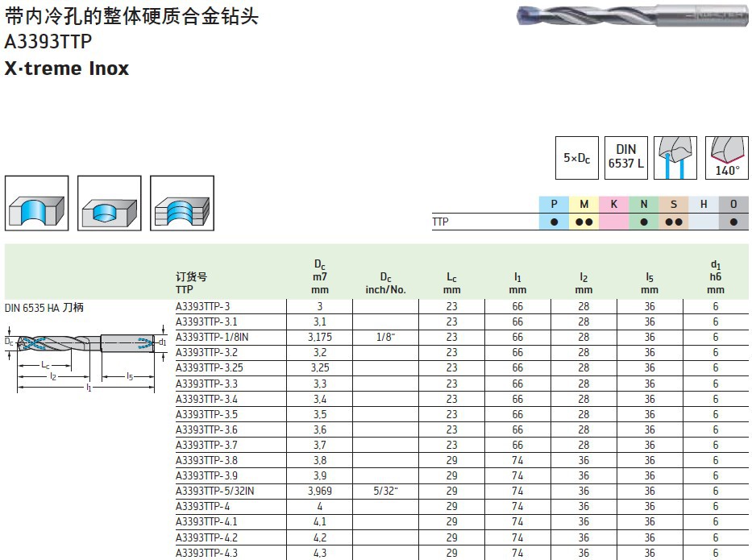Click the 3,25 diameter value
The image size is (752, 560).
tap(320, 367)
